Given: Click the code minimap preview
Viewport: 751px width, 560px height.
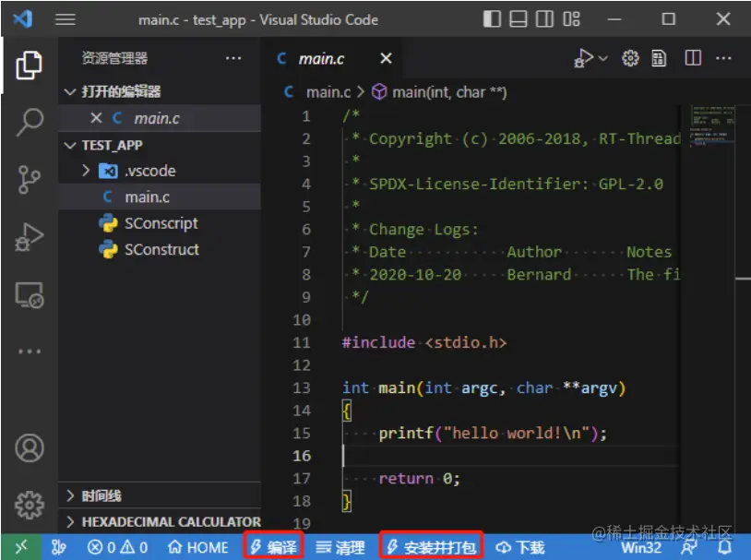Looking at the screenshot, I should (x=711, y=125).
